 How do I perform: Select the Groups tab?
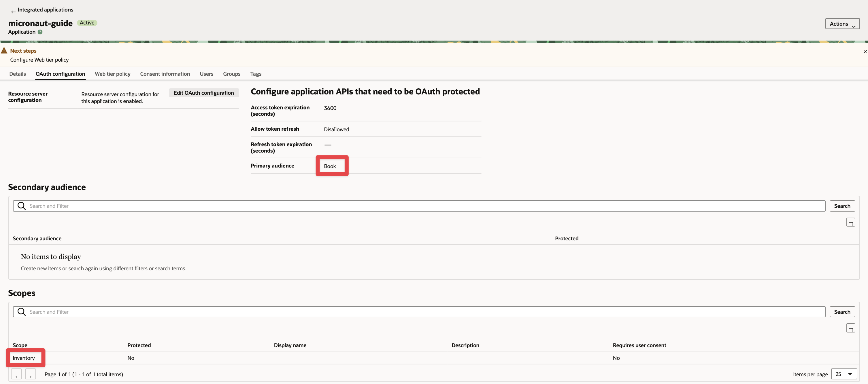pos(231,74)
